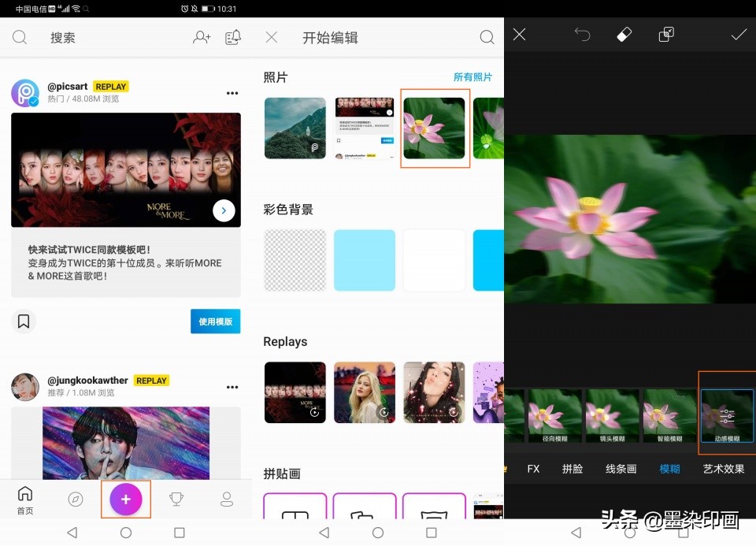
Task: Open the profile person tab
Action: (x=227, y=500)
